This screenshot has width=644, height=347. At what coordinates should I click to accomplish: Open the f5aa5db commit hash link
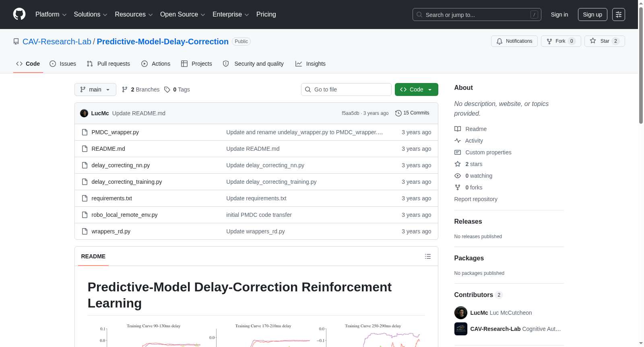click(351, 113)
